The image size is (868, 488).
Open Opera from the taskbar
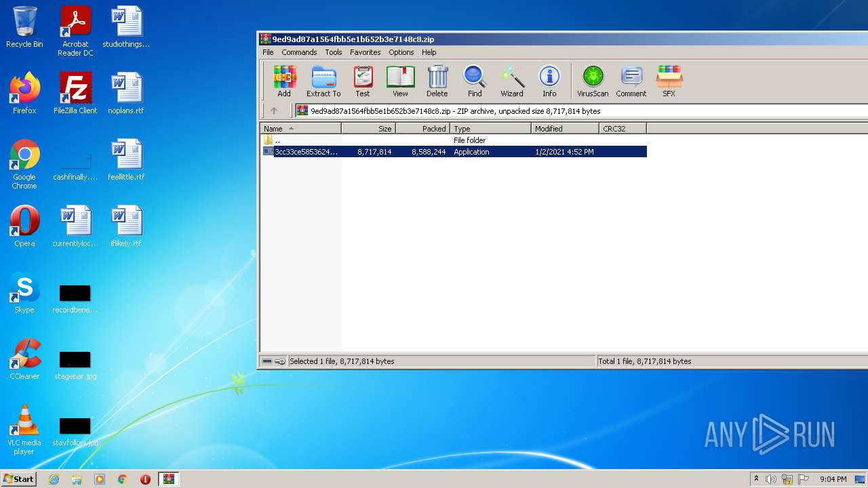[145, 479]
